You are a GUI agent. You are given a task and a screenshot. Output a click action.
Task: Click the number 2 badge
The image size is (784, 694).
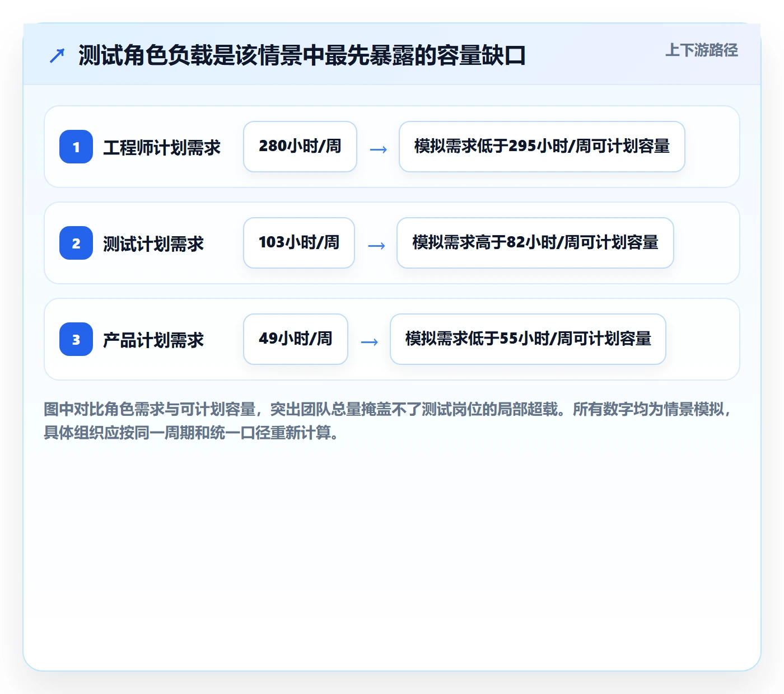click(76, 243)
